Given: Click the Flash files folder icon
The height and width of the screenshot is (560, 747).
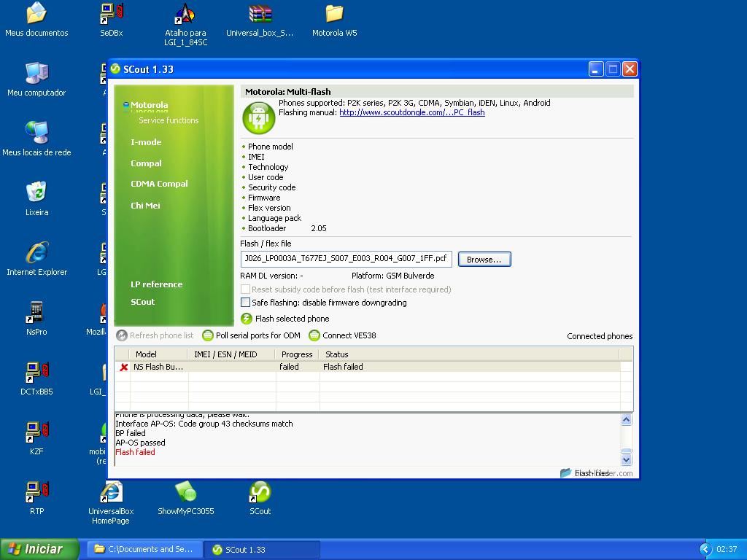Looking at the screenshot, I should (565, 472).
